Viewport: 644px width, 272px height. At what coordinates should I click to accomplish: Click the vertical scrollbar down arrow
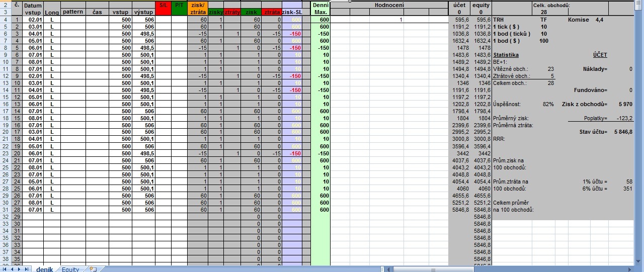click(x=639, y=262)
